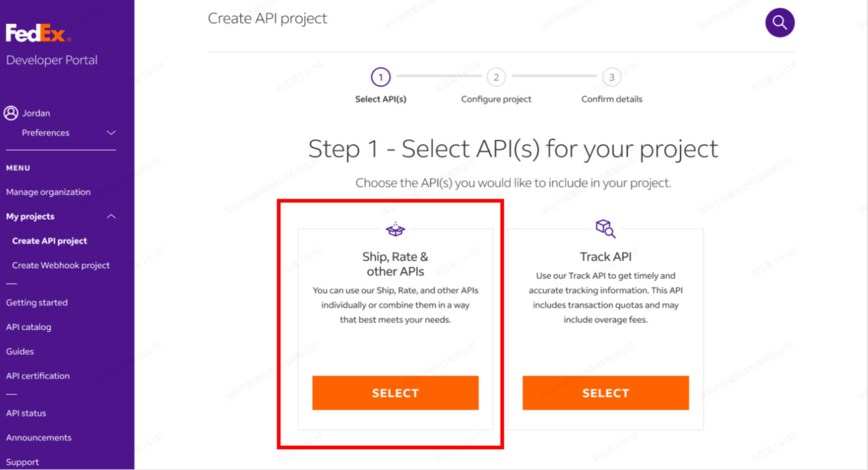Screen dimensions: 868x470
Task: Select Create API project menu item
Action: [49, 241]
